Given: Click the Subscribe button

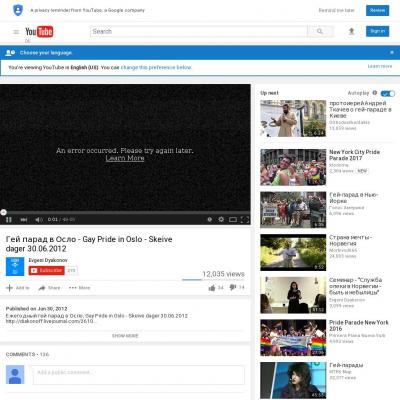Looking at the screenshot, I should 46,270.
